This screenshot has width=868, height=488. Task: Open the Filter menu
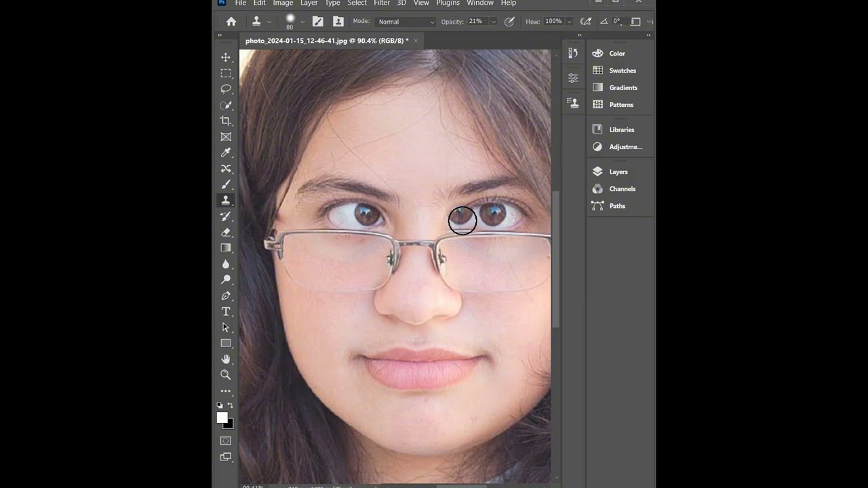pyautogui.click(x=382, y=3)
